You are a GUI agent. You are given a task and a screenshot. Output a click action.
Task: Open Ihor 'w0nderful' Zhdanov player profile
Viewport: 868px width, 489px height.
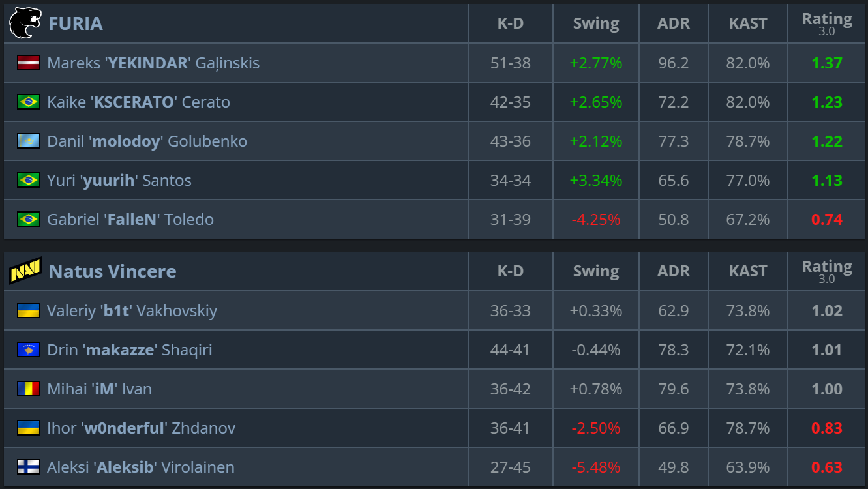tap(141, 428)
